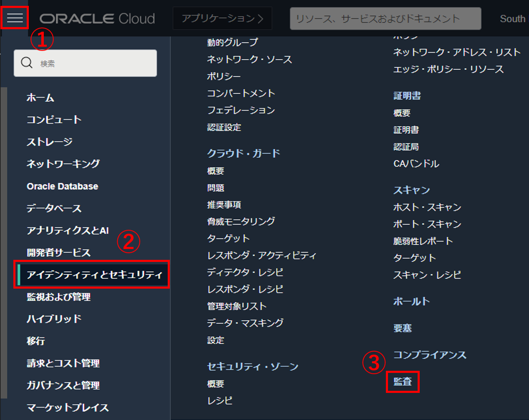Open the コンパートメント link
529x420 pixels.
point(241,93)
